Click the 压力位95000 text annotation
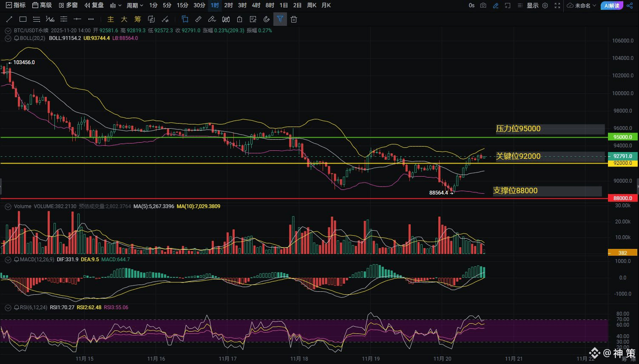The image size is (639, 364). (x=518, y=129)
